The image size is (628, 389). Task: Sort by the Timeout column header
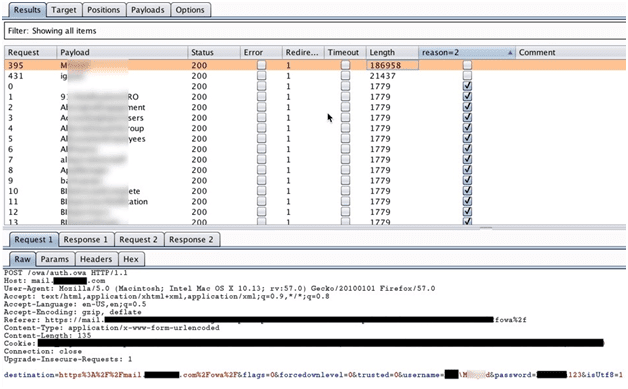[345, 52]
